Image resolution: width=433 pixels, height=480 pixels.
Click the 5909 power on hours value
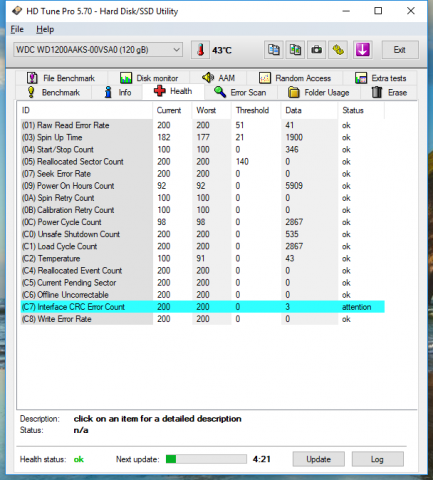point(294,186)
